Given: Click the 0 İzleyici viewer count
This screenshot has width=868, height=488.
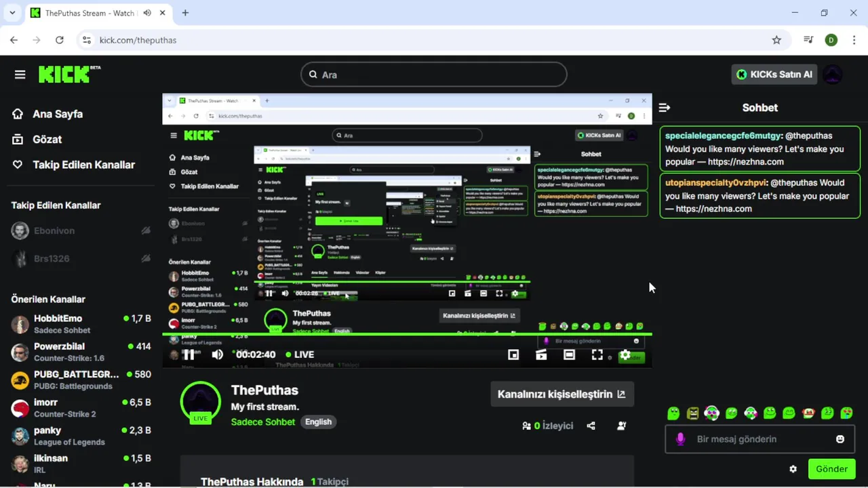Looking at the screenshot, I should [547, 426].
